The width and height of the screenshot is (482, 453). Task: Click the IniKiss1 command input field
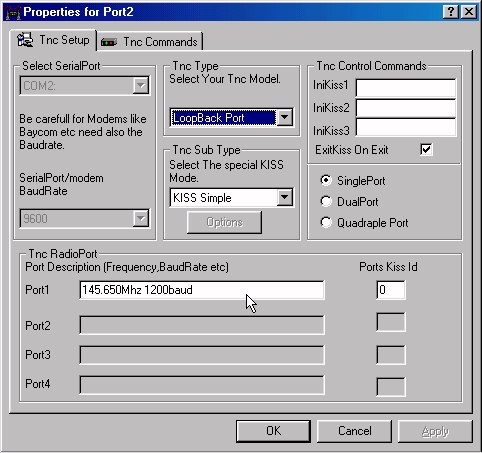click(406, 88)
